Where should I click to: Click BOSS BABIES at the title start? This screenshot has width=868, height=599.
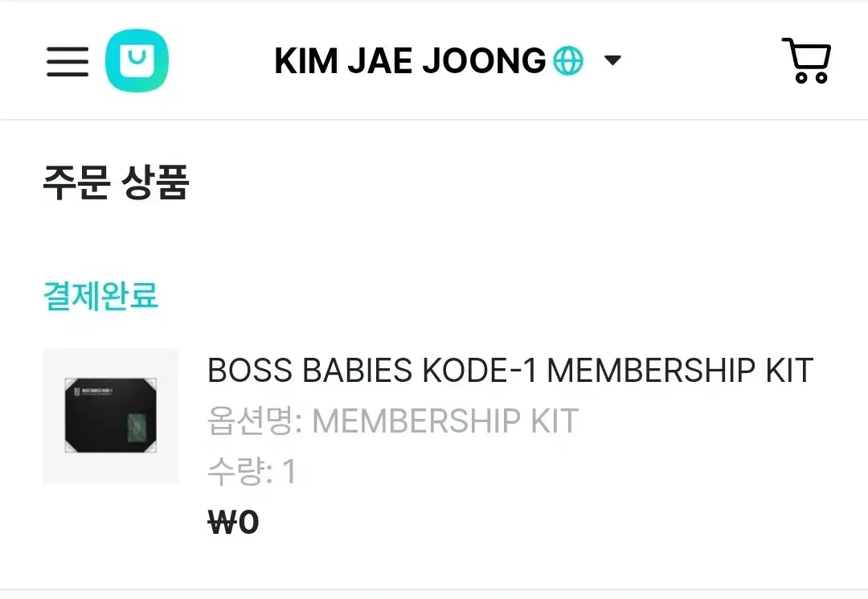tap(310, 371)
